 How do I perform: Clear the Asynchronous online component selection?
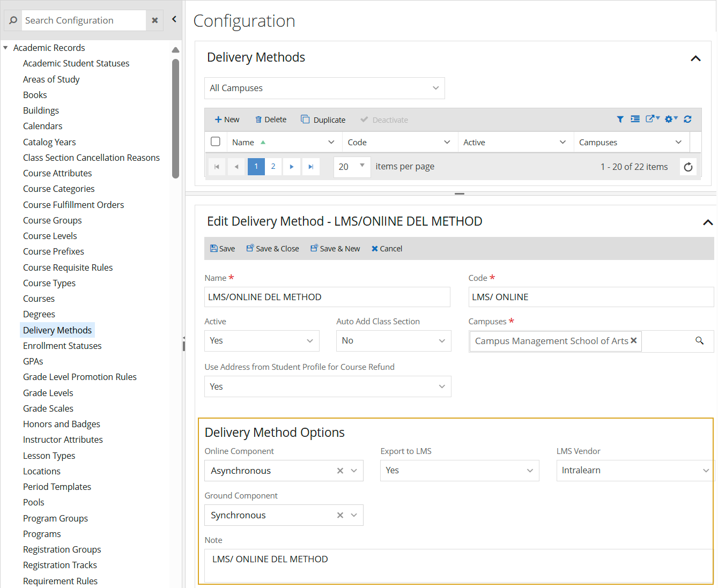point(340,471)
